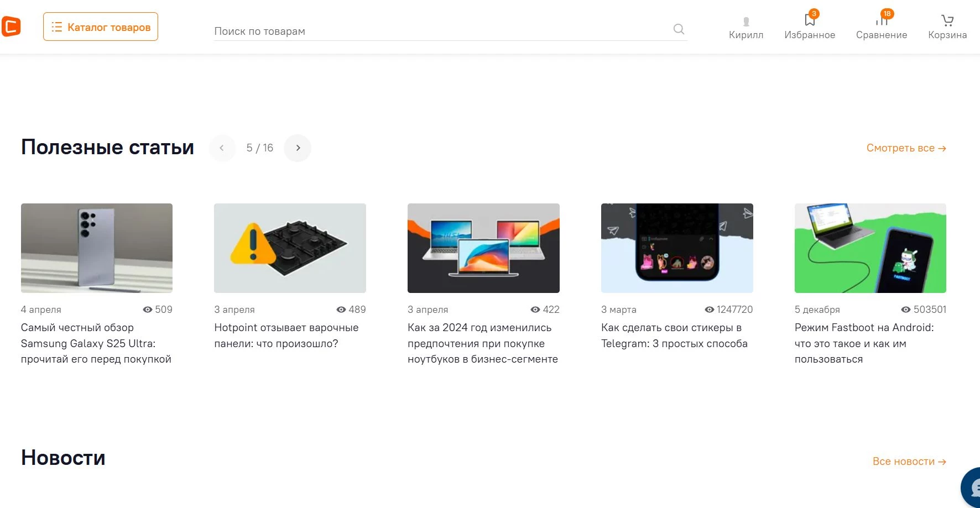Open the business laptops article thumbnail
Image resolution: width=980 pixels, height=508 pixels.
coord(483,248)
